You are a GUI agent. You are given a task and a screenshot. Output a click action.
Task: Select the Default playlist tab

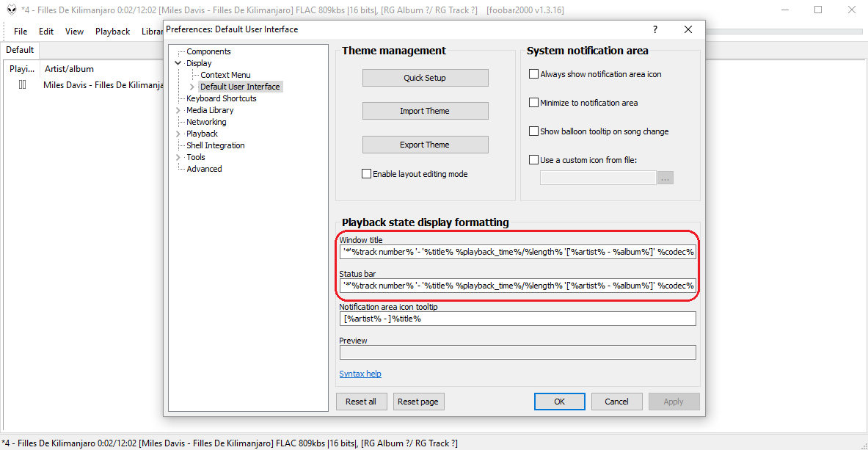click(20, 50)
